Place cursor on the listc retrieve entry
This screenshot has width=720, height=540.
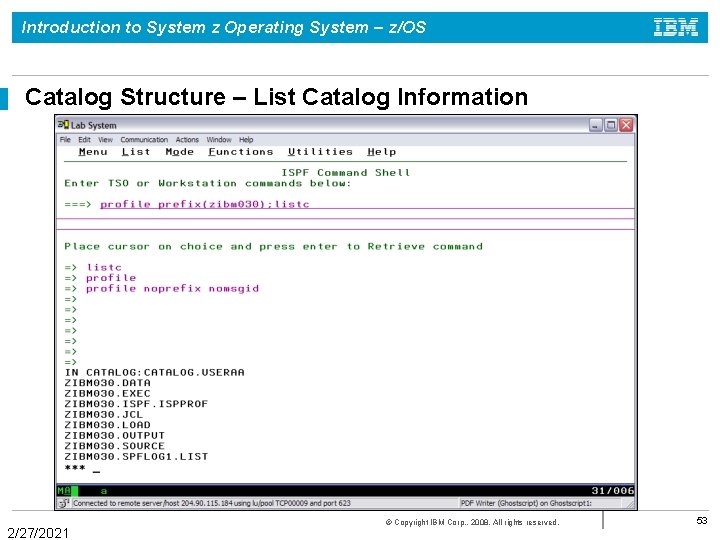click(x=104, y=267)
